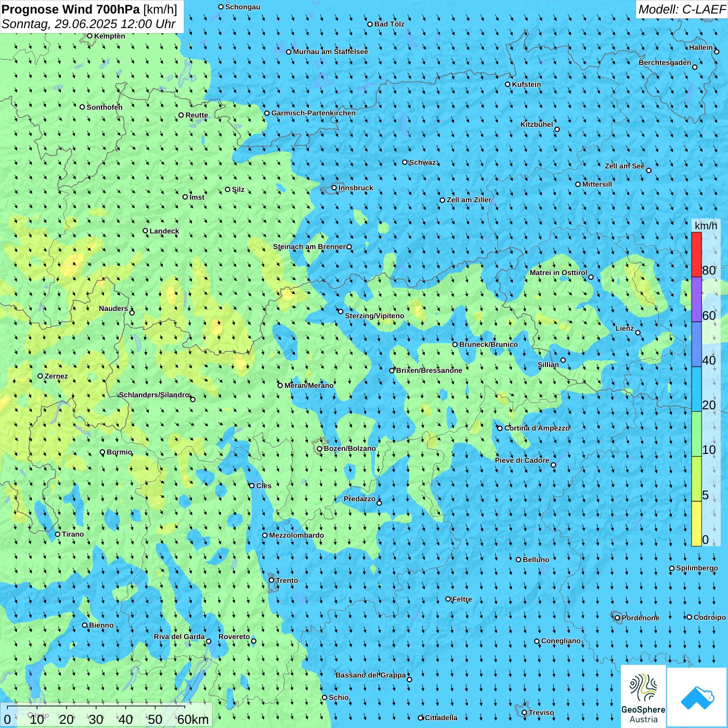Click the Trento city marker

coord(271,580)
